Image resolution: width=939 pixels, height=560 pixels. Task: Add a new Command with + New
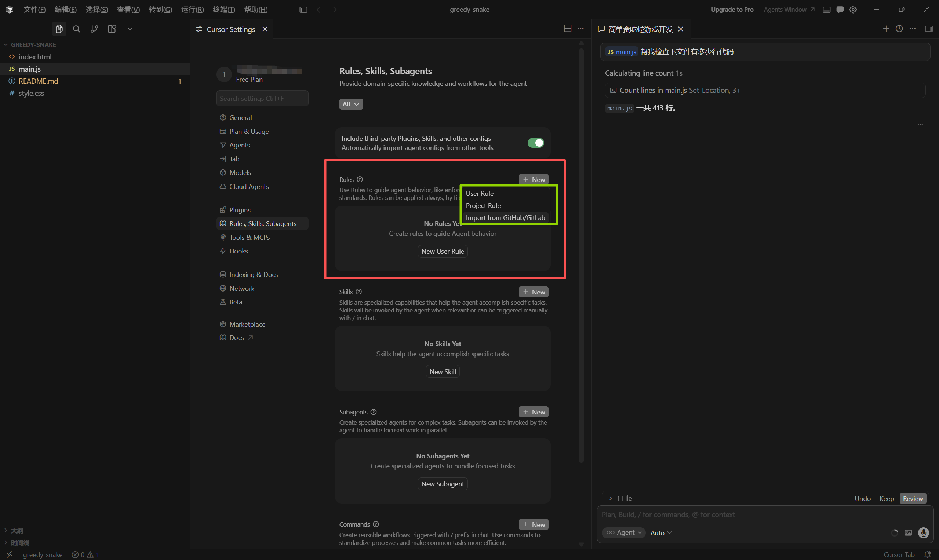[534, 524]
